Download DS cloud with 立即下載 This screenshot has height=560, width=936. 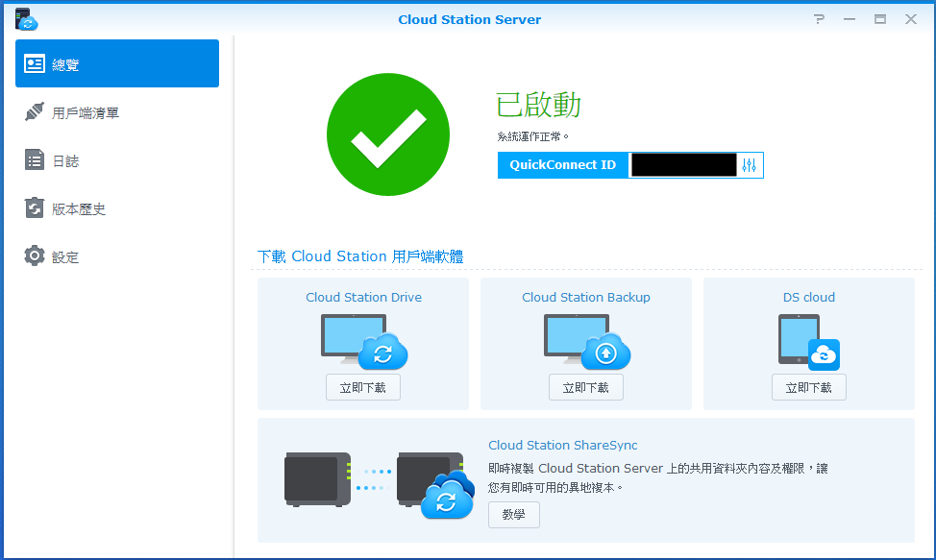click(x=809, y=388)
